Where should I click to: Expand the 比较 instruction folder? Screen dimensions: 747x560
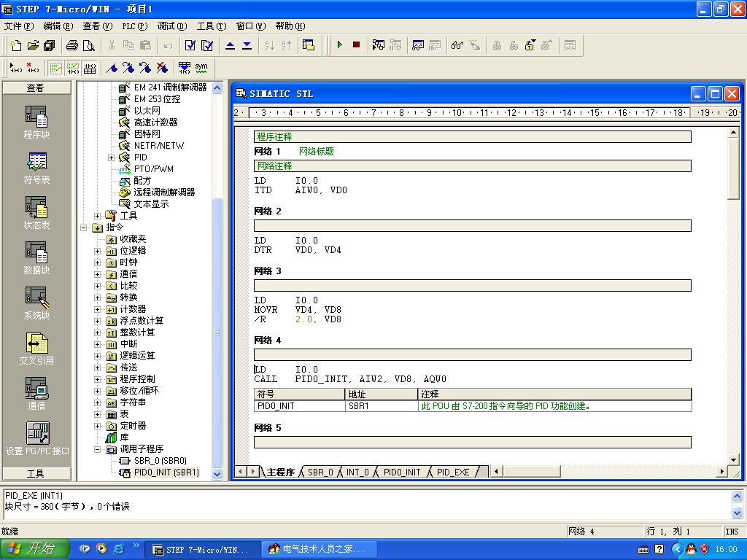(97, 286)
